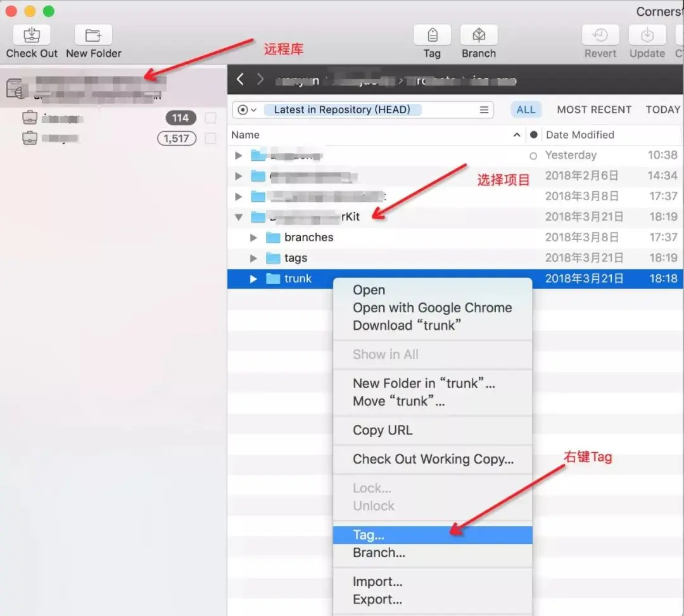Expand the tags folder
684x616 pixels.
coord(253,258)
